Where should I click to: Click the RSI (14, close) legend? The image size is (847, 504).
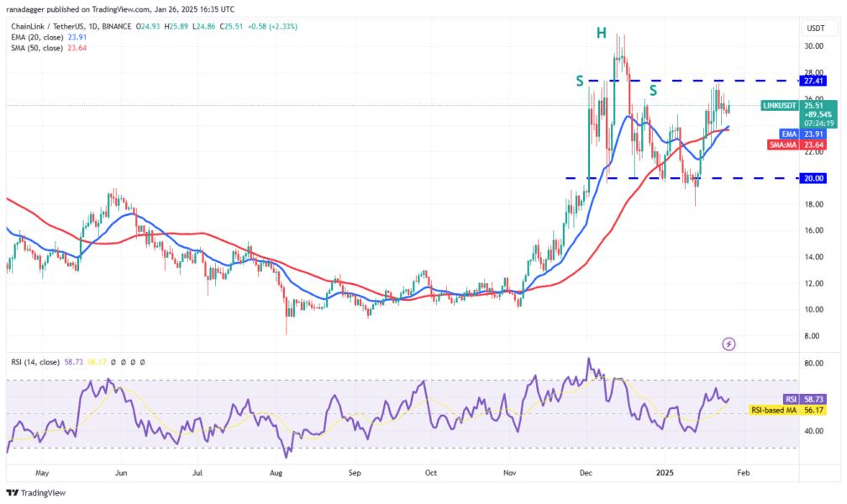[x=35, y=362]
